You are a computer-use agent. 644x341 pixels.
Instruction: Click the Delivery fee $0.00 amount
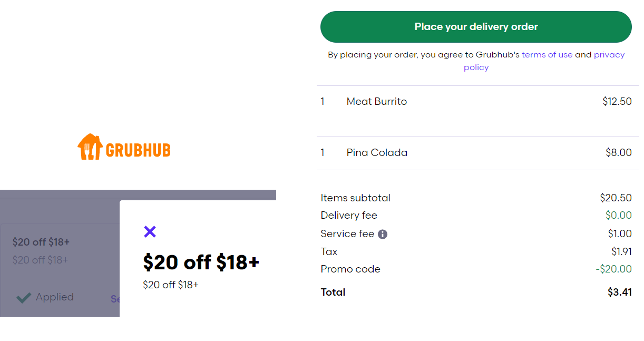click(619, 216)
